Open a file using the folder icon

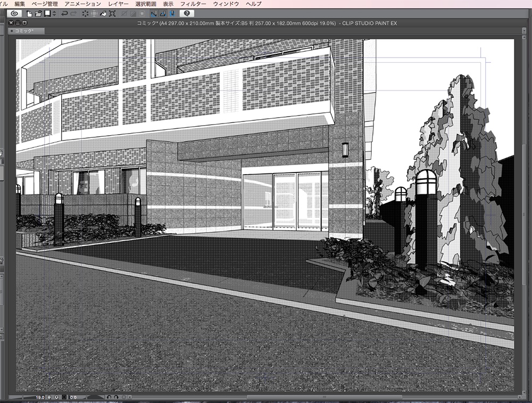coord(38,14)
